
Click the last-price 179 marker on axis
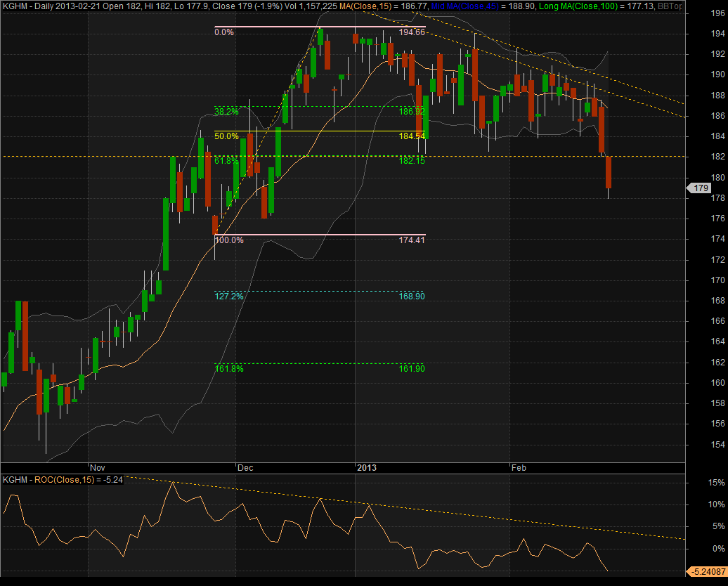point(698,188)
